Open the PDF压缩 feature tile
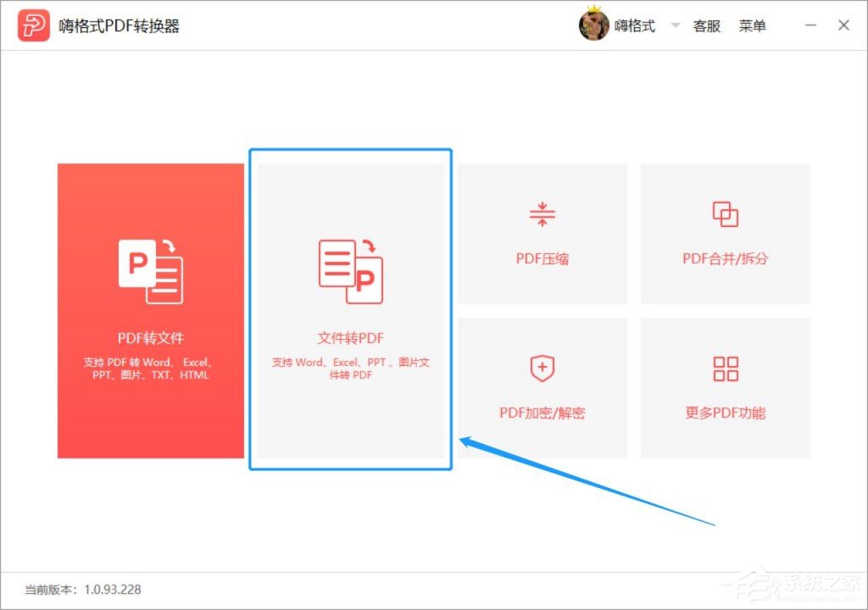 click(542, 233)
